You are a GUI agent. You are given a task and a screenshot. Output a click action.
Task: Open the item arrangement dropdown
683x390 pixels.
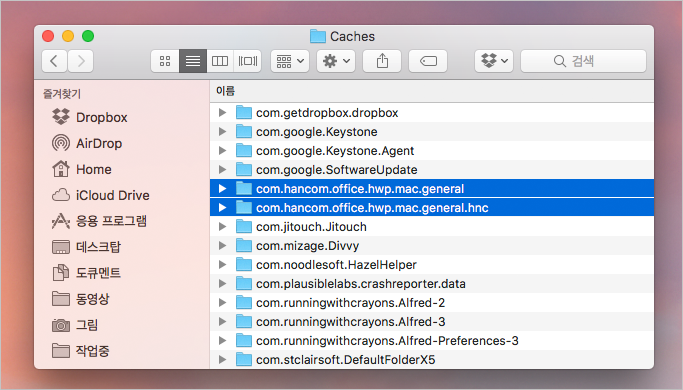coord(290,61)
